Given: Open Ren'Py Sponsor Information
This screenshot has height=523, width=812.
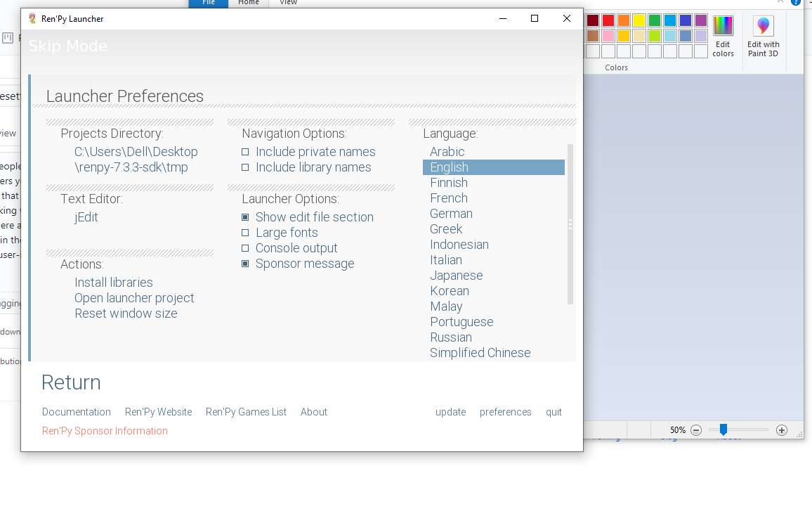Looking at the screenshot, I should pyautogui.click(x=104, y=430).
